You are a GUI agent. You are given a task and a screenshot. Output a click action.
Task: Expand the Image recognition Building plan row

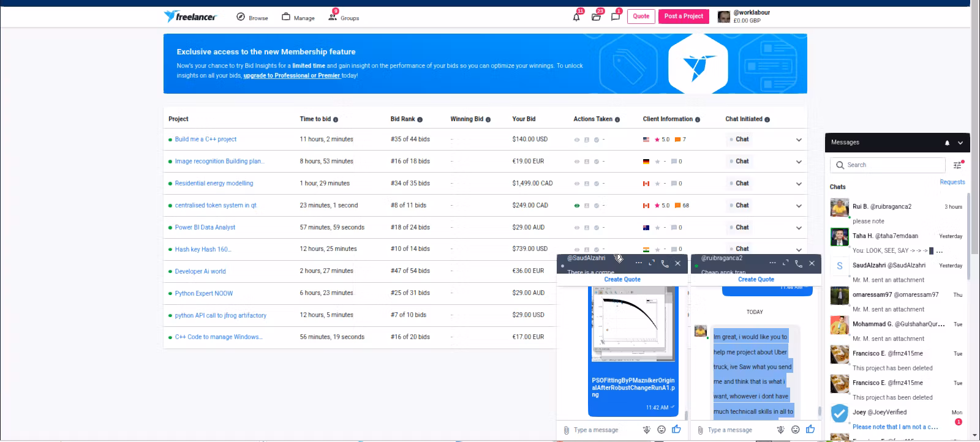tap(799, 162)
